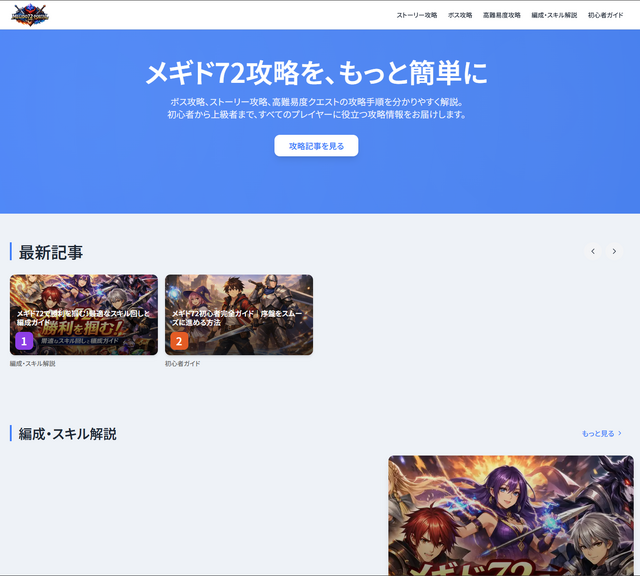This screenshot has width=640, height=576.
Task: Click the 編成・スキル解説 section heading
Action: pyautogui.click(x=67, y=434)
